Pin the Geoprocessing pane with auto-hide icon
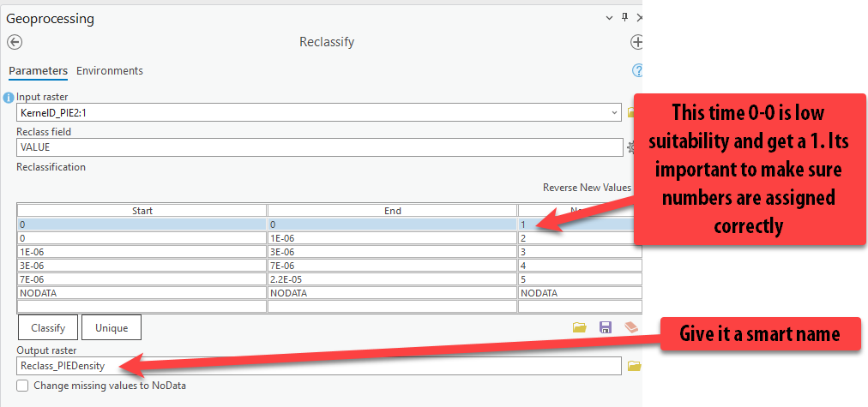Image resolution: width=868 pixels, height=407 pixels. click(x=624, y=18)
